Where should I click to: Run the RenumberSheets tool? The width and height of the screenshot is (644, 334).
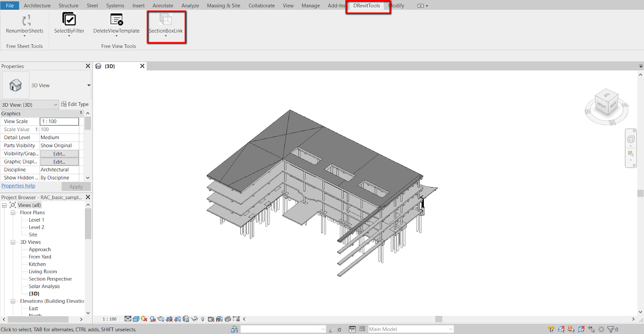(x=25, y=25)
